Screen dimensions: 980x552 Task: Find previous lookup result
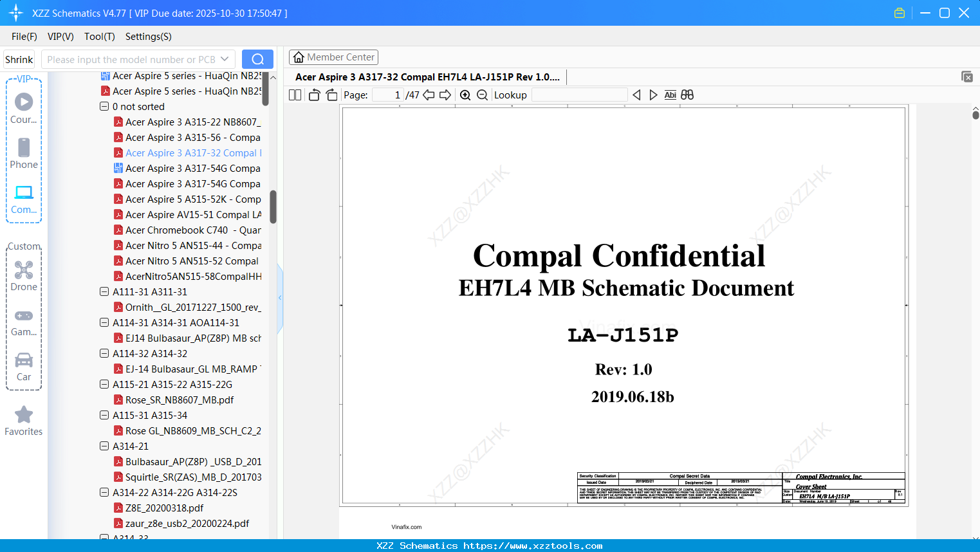pyautogui.click(x=636, y=95)
